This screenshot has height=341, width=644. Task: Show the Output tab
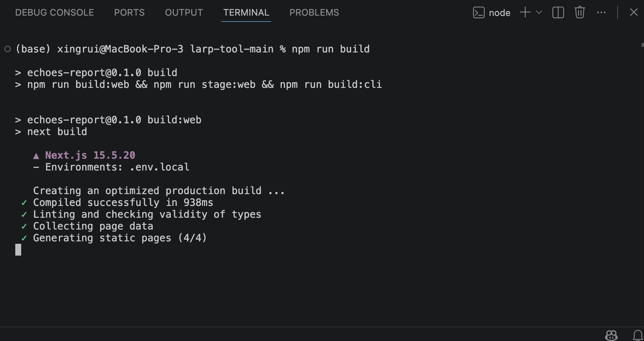tap(184, 13)
